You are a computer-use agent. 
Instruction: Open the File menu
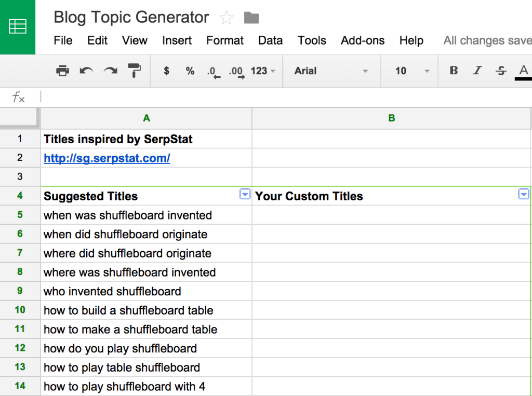coord(63,40)
